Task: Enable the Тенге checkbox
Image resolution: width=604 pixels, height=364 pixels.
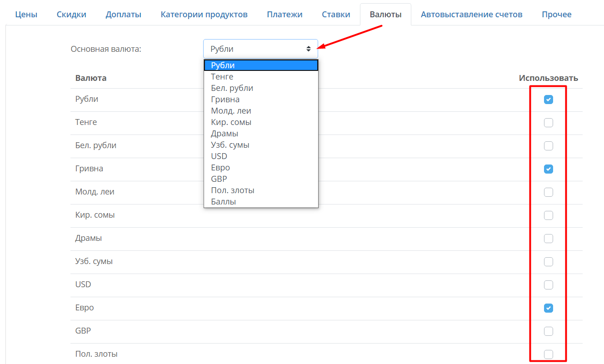Action: click(549, 123)
